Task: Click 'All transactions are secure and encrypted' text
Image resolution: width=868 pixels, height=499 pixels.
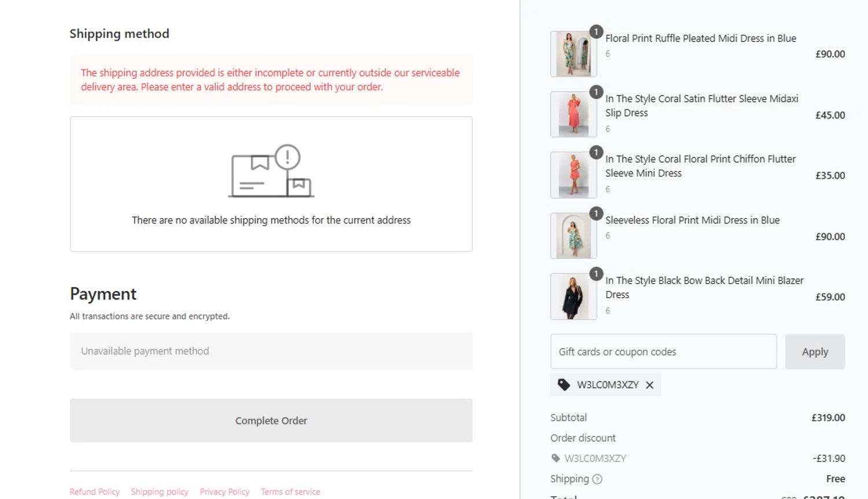Action: coord(149,316)
